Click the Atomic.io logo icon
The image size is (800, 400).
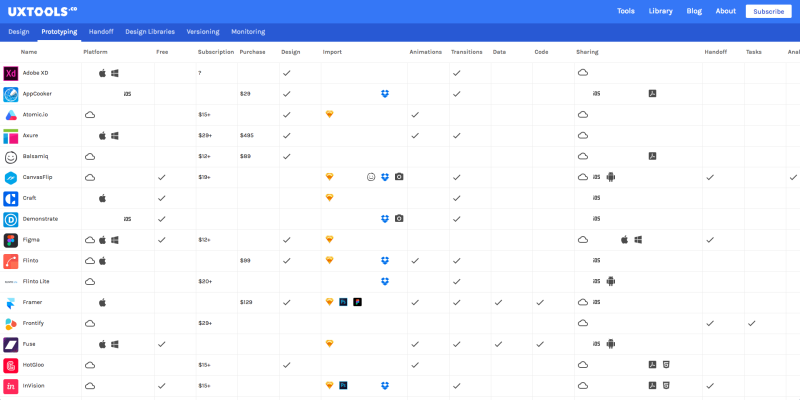(11, 115)
